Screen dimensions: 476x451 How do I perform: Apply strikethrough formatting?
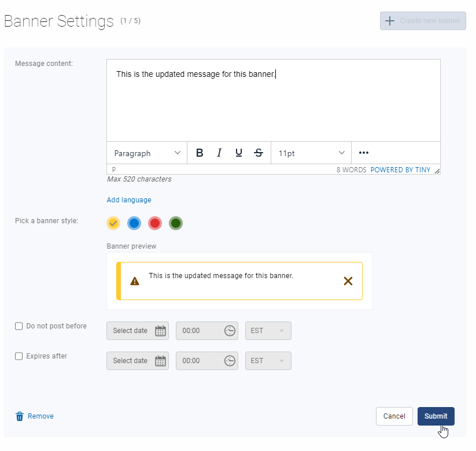tap(259, 153)
